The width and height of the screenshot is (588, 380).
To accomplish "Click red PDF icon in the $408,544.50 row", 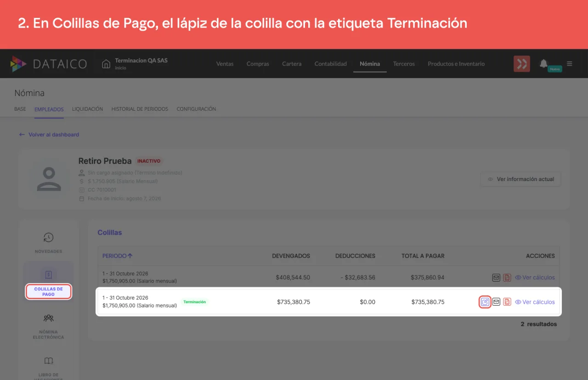I will [x=507, y=278].
